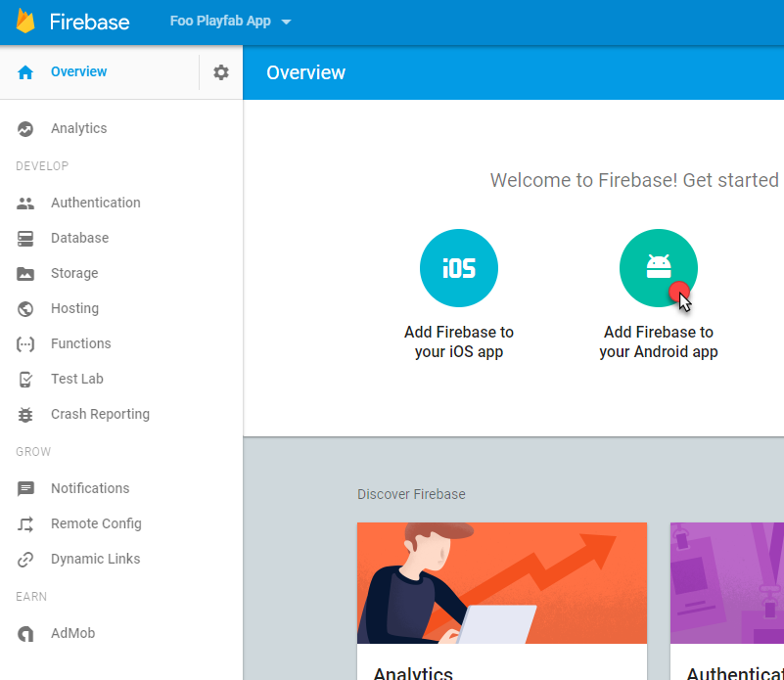Click the Analytics card title
784x680 pixels.
pos(413,672)
